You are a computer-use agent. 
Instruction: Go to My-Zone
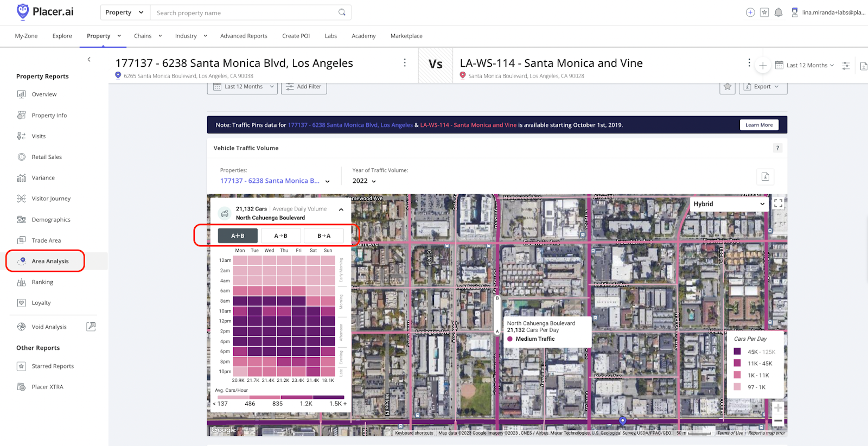click(26, 36)
